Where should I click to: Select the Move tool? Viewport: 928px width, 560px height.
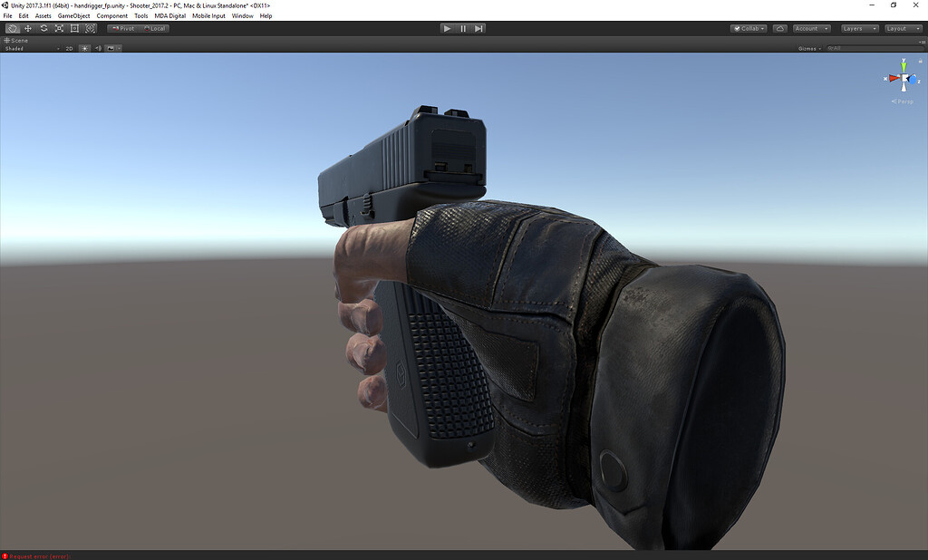click(27, 28)
